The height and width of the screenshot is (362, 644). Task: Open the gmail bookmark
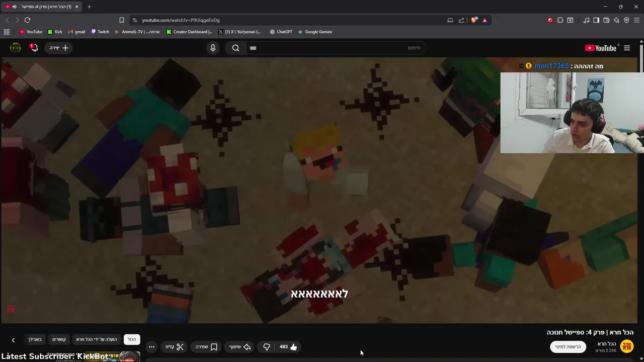[x=76, y=32]
